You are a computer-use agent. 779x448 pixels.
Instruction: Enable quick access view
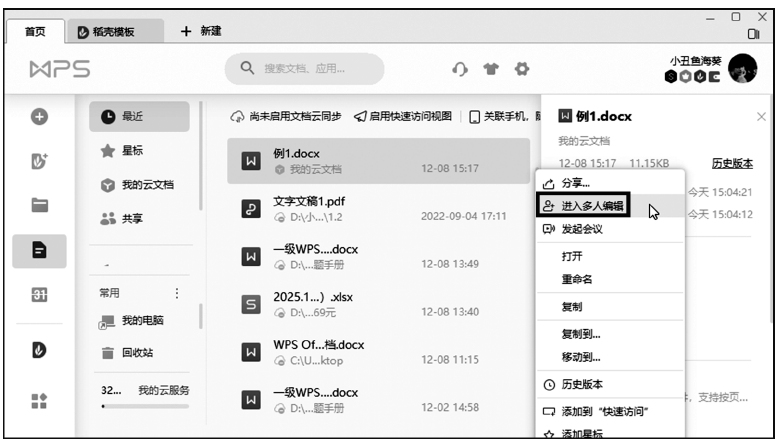coord(403,117)
